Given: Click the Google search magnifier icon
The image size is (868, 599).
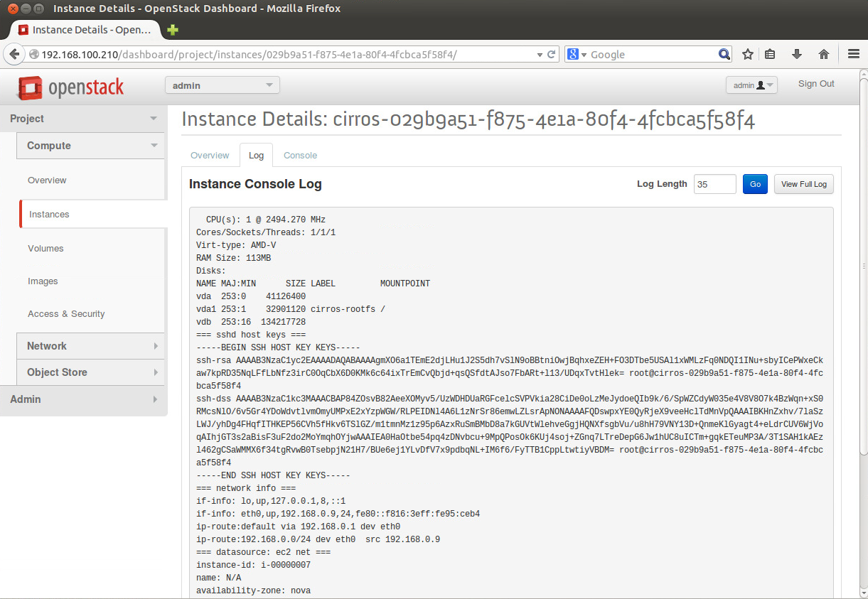Looking at the screenshot, I should pos(724,53).
